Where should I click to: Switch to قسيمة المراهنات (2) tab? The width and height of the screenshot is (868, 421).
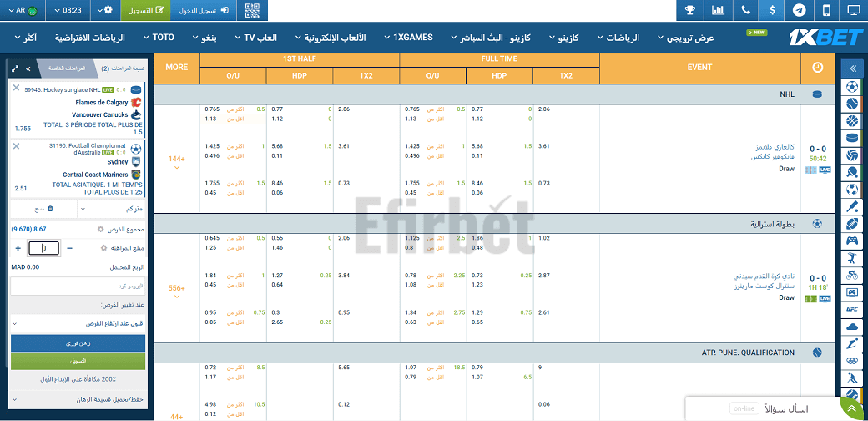point(123,68)
